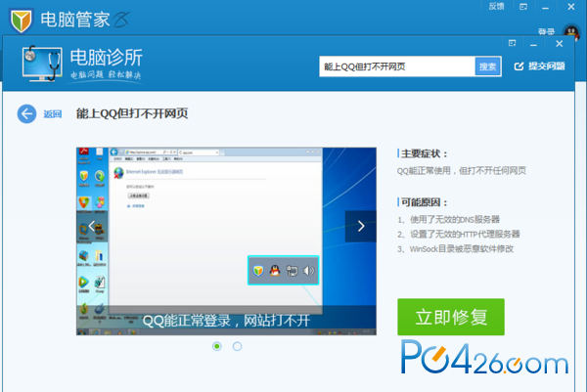The image size is (587, 392).
Task: Click the 电脑诊所 monitor stethoscope icon
Action: pyautogui.click(x=42, y=64)
